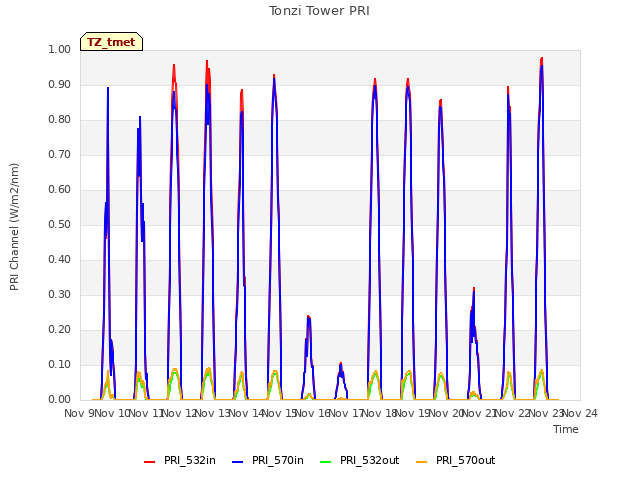Select the PRI_532out legend label

coord(370,460)
